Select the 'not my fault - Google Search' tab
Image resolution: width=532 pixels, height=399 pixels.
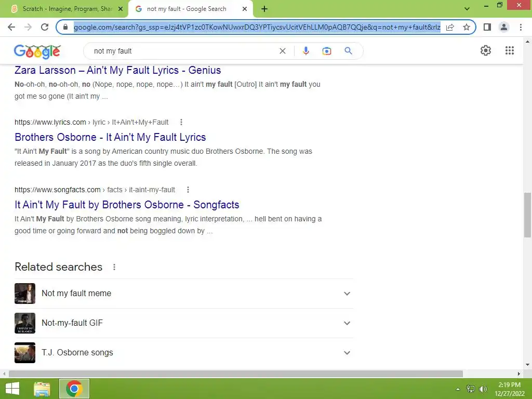coord(190,9)
